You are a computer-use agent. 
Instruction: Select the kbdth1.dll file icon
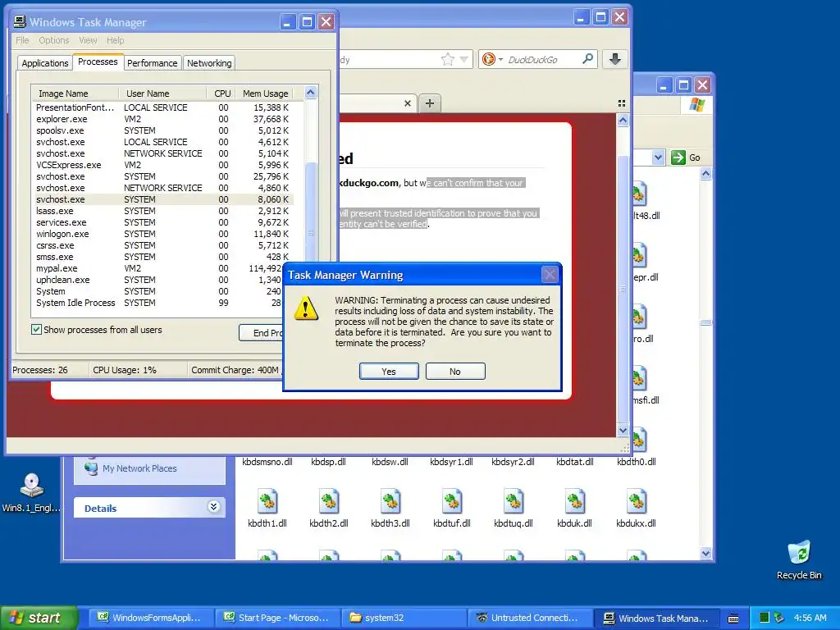267,501
